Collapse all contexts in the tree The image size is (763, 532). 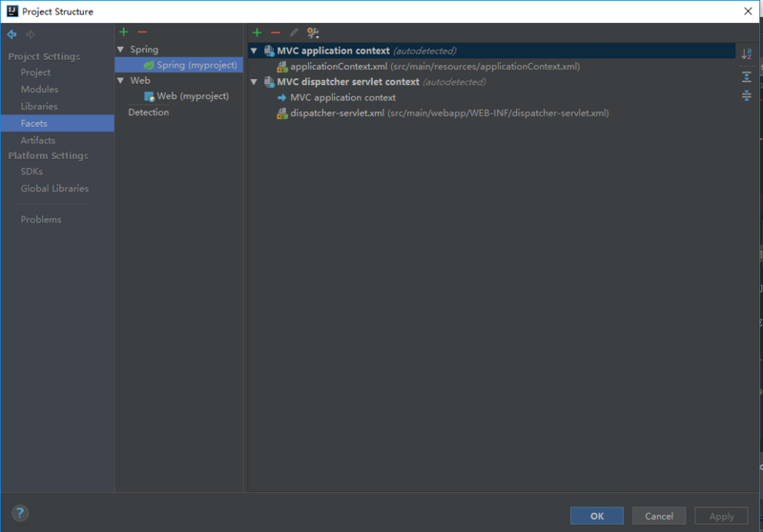tap(747, 95)
